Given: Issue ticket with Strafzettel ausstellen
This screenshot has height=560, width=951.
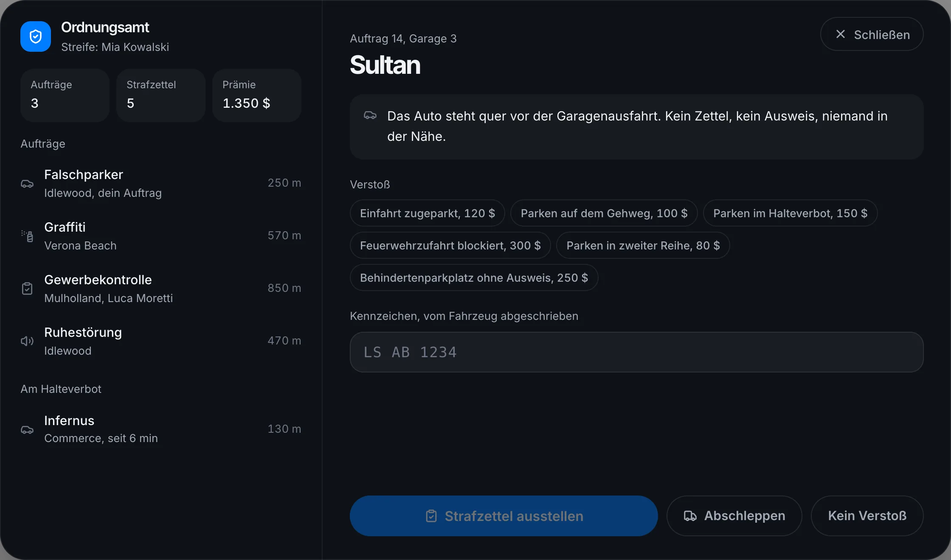Looking at the screenshot, I should click(x=504, y=516).
